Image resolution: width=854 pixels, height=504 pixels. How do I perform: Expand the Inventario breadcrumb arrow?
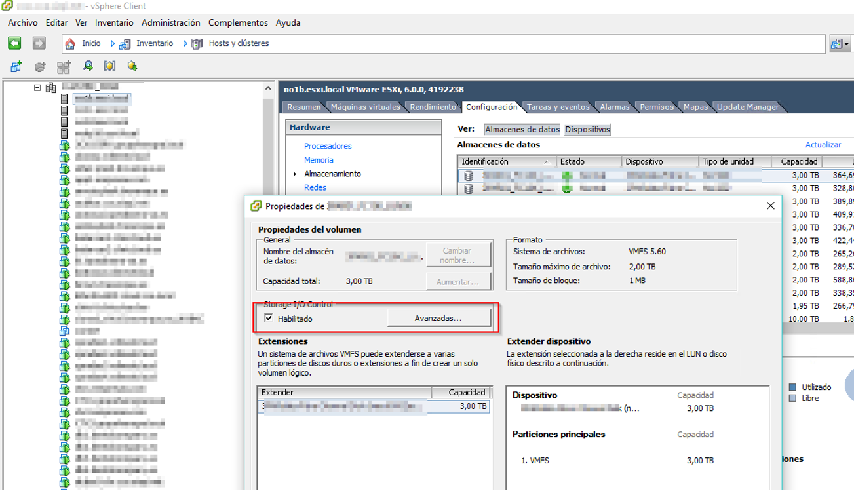[113, 44]
